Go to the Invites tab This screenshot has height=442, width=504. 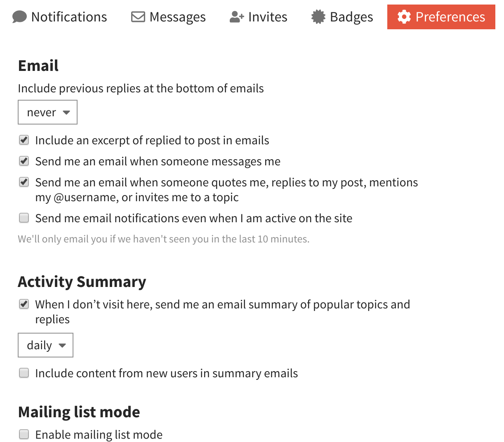[x=267, y=17]
